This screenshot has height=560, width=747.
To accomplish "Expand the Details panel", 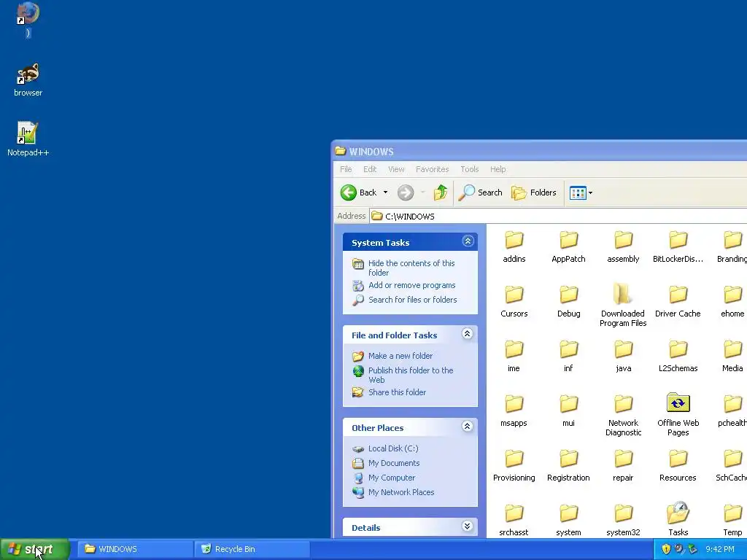I will tap(468, 526).
